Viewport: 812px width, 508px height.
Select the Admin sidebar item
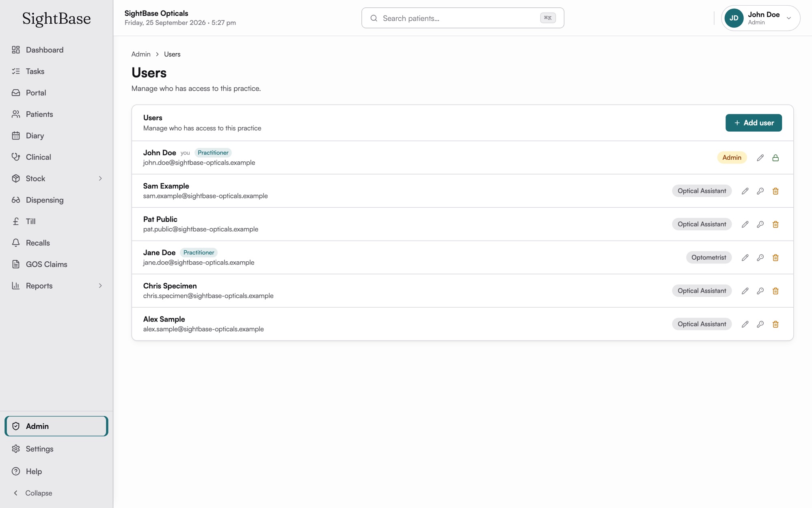[56, 426]
